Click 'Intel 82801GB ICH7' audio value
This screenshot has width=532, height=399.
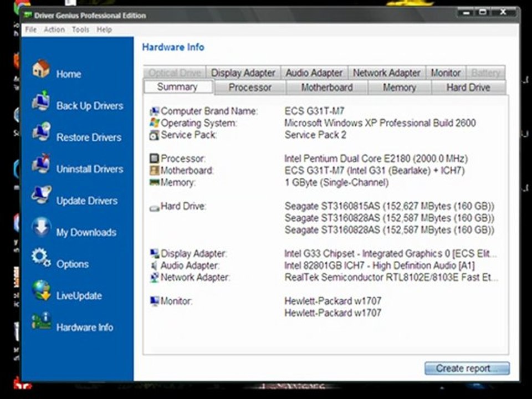pos(324,265)
